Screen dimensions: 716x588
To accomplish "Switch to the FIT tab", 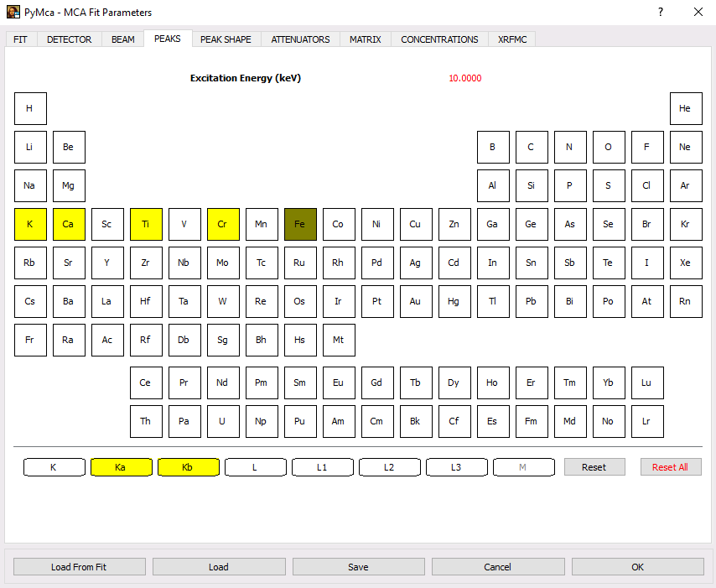I will [x=21, y=39].
